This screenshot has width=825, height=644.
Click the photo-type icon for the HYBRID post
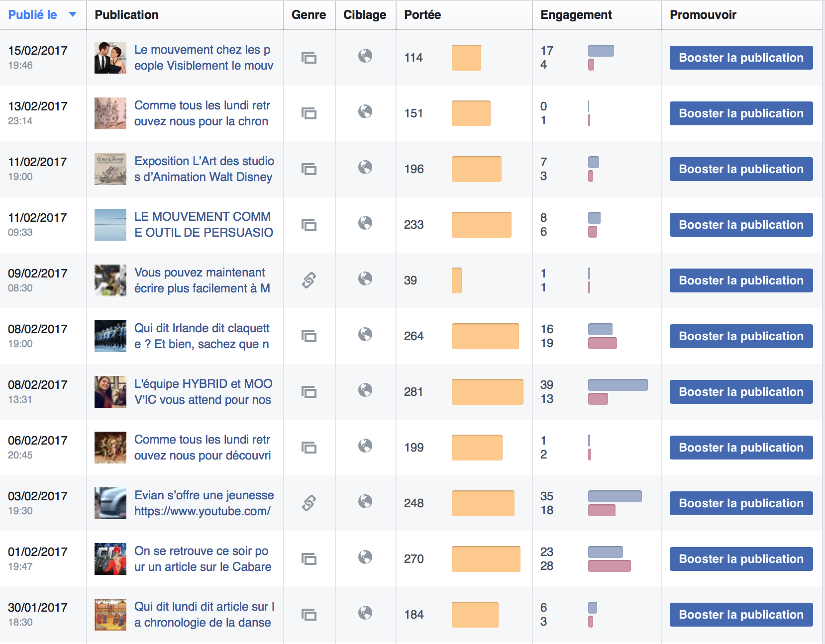(x=309, y=392)
